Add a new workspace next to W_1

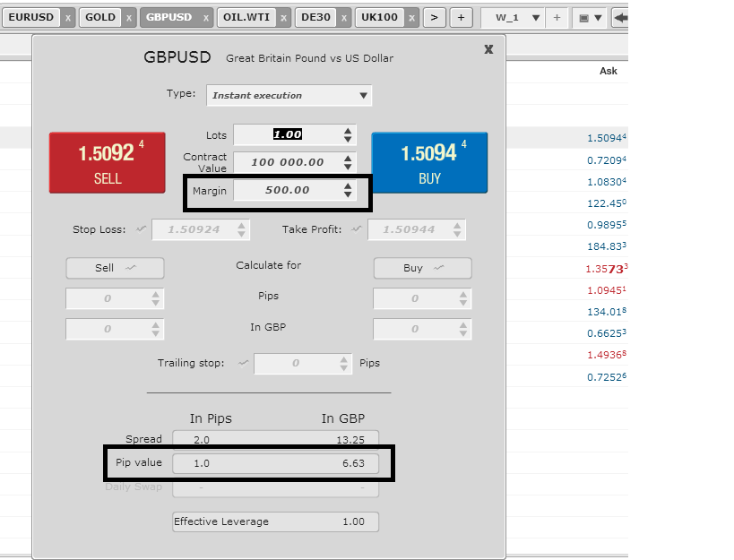click(557, 18)
